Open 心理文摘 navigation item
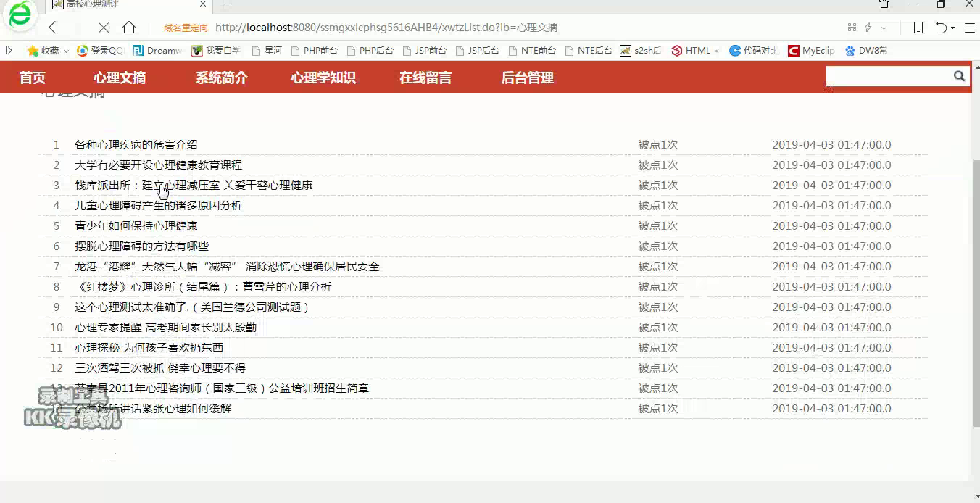Image resolution: width=980 pixels, height=503 pixels. coord(120,78)
